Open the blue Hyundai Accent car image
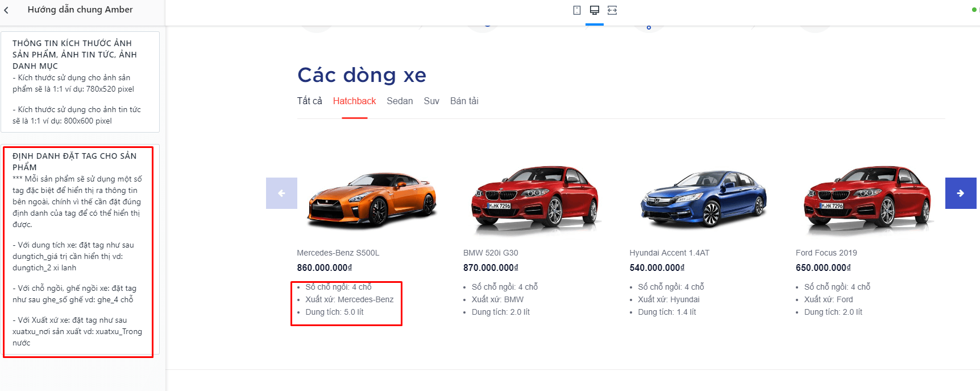Screen dimensions: 980x391 click(703, 198)
